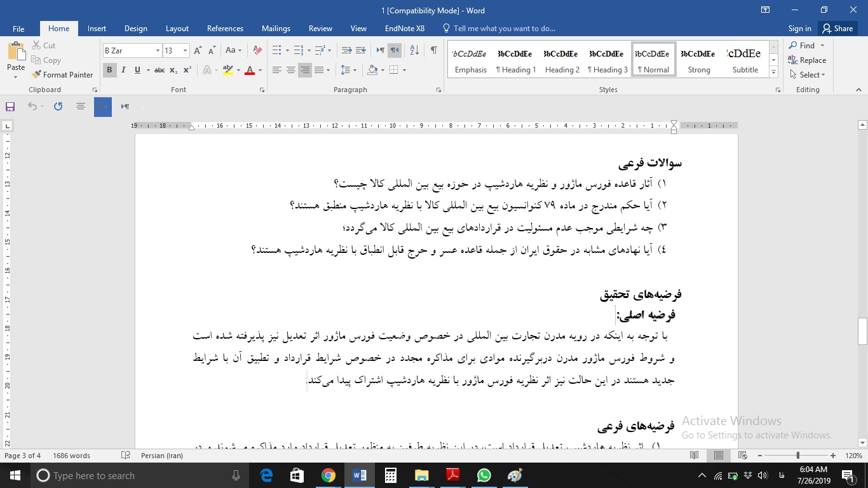Image resolution: width=868 pixels, height=488 pixels.
Task: Open the Sort tool in Paragraph group
Action: pyautogui.click(x=414, y=48)
